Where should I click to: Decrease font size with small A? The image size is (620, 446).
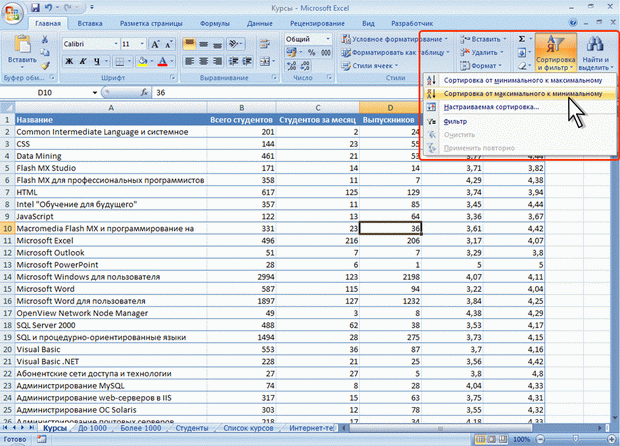[x=168, y=44]
